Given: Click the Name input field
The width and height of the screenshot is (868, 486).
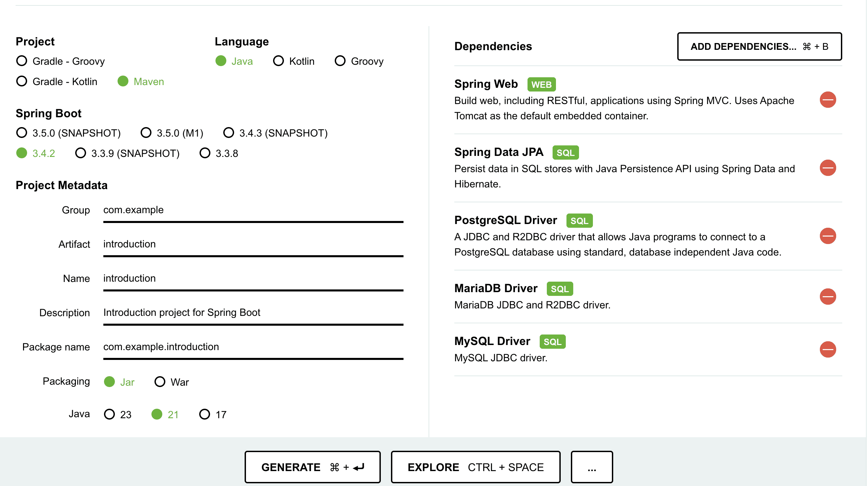Looking at the screenshot, I should [x=253, y=279].
